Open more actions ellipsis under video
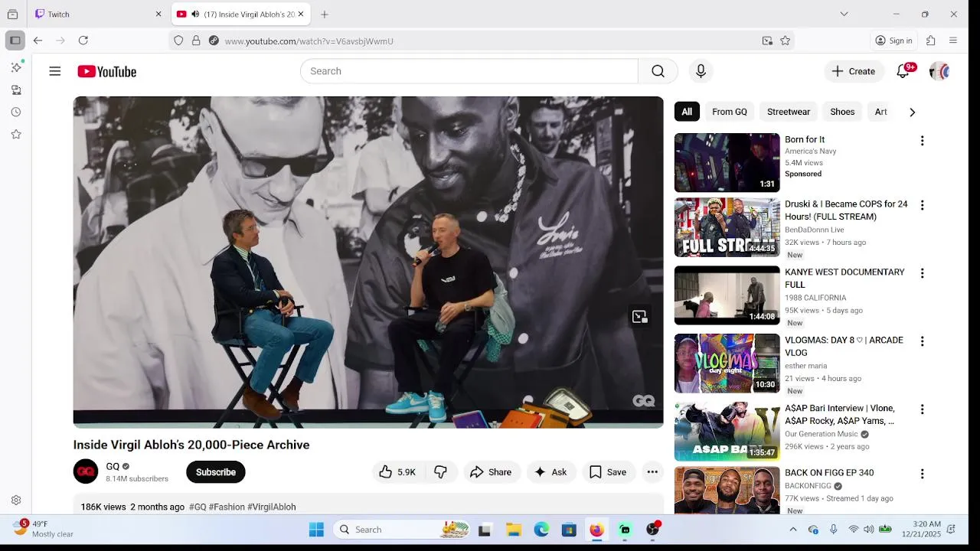 tap(652, 472)
